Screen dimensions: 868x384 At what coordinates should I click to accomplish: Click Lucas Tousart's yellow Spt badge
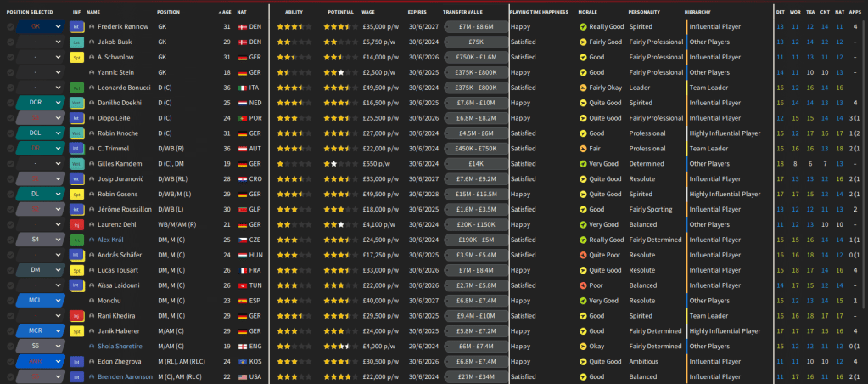pyautogui.click(x=76, y=270)
